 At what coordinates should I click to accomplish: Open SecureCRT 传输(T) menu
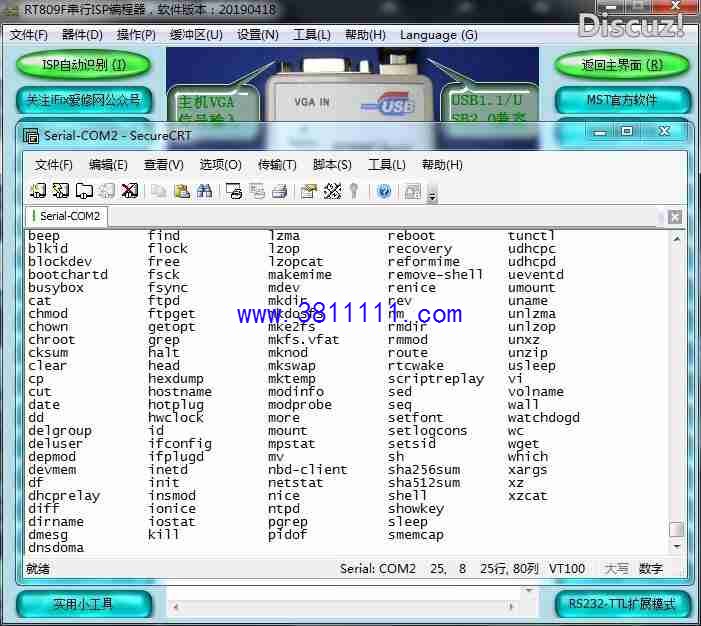click(277, 165)
